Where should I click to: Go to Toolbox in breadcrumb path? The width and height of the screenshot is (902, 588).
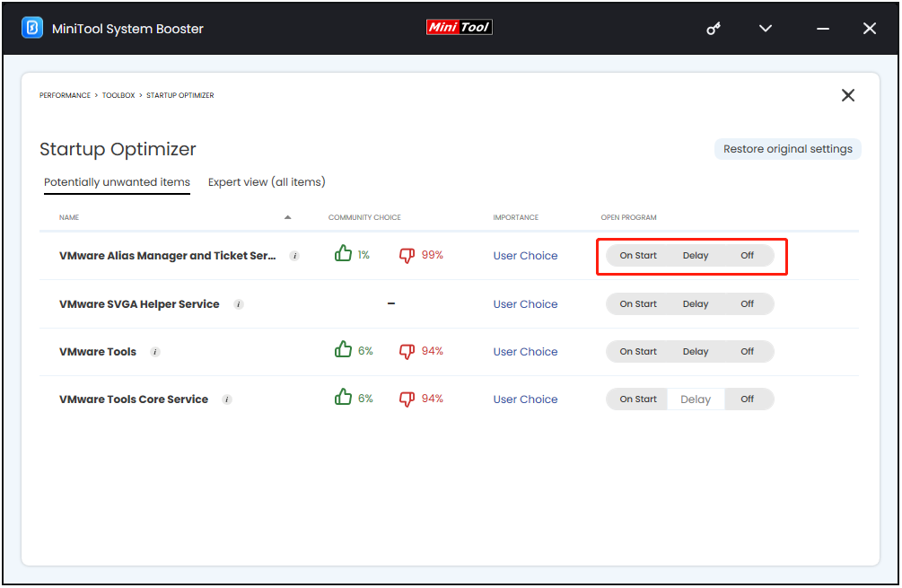(118, 95)
